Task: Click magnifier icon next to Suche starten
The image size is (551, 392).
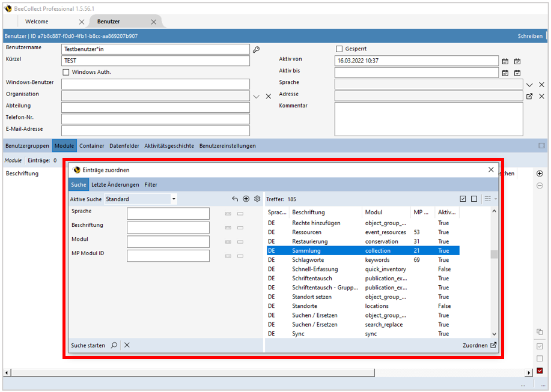Action: pos(114,345)
